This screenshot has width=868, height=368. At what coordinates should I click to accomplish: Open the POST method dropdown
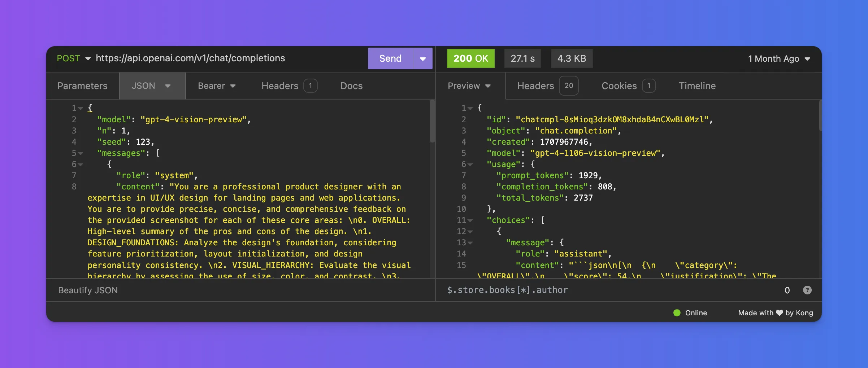(74, 58)
